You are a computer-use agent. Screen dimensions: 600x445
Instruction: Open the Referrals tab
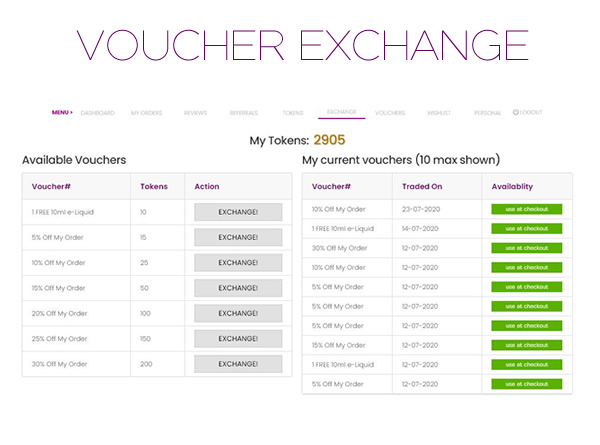244,113
